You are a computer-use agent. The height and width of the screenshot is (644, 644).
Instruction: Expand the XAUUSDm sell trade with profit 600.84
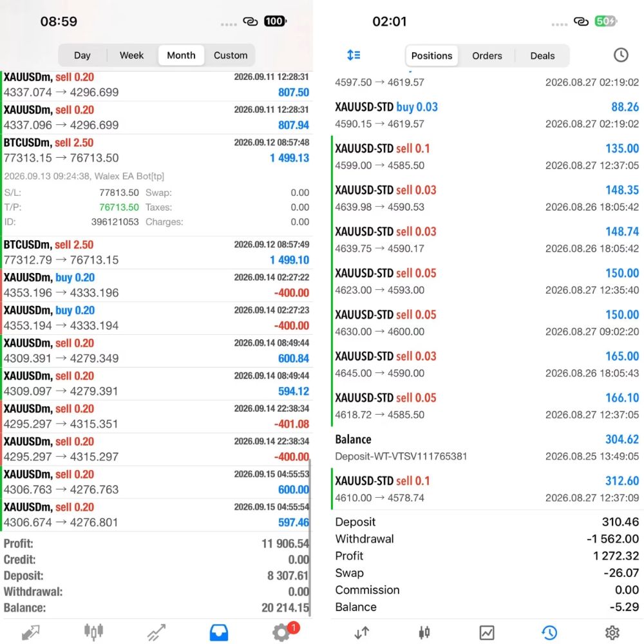[156, 351]
